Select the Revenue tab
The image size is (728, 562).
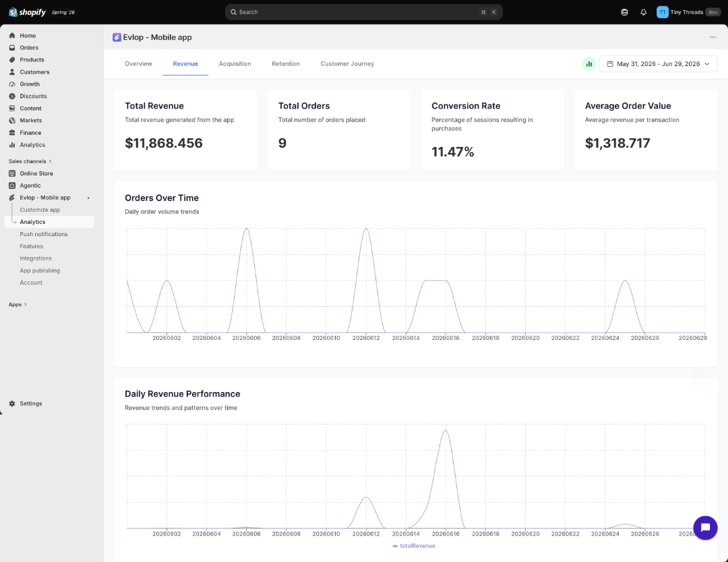tap(185, 63)
